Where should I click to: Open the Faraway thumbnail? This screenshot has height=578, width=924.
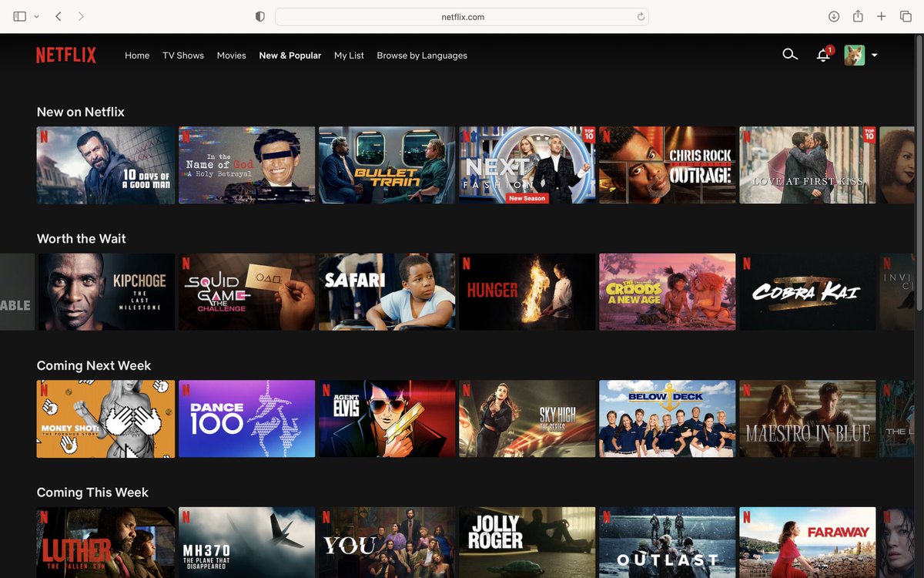[808, 543]
